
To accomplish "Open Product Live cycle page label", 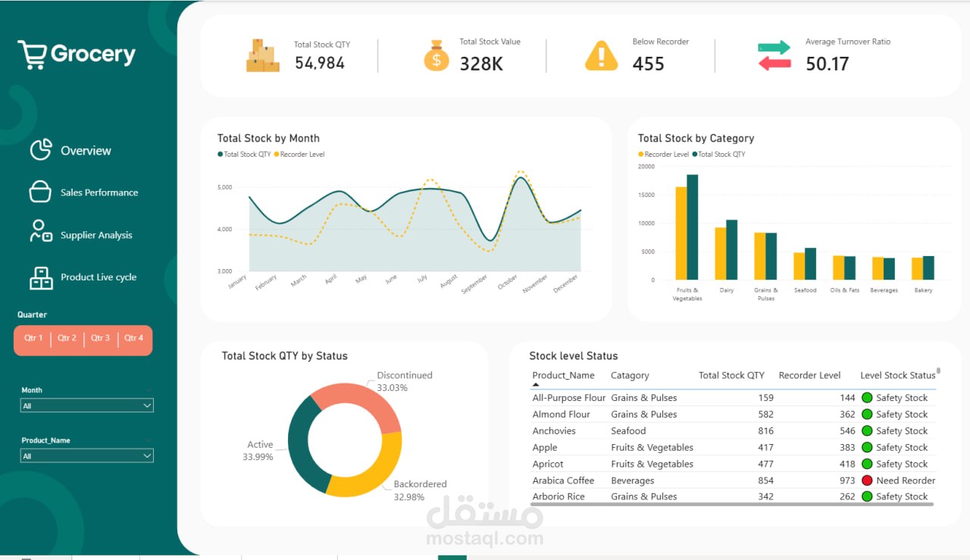I will [x=99, y=277].
